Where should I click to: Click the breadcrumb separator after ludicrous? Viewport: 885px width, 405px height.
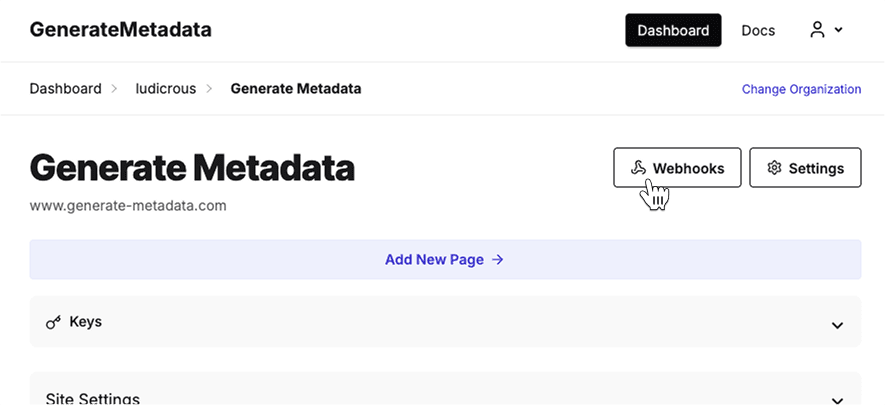pyautogui.click(x=209, y=89)
